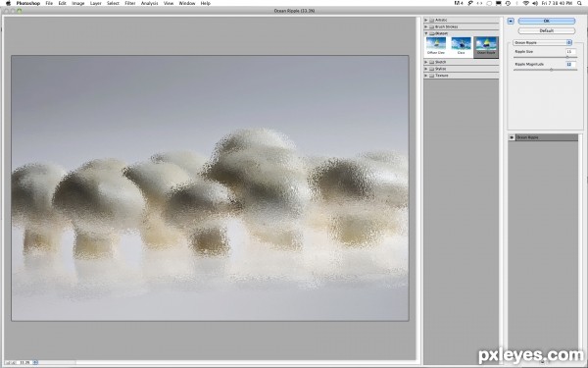Click the menu bar clock
This screenshot has height=368, width=588.
click(x=557, y=3)
